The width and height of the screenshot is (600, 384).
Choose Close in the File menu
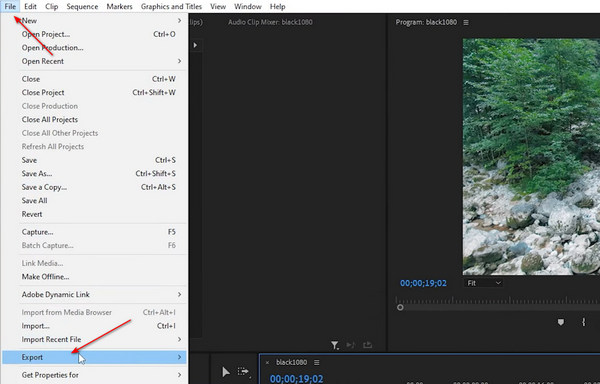click(x=94, y=79)
